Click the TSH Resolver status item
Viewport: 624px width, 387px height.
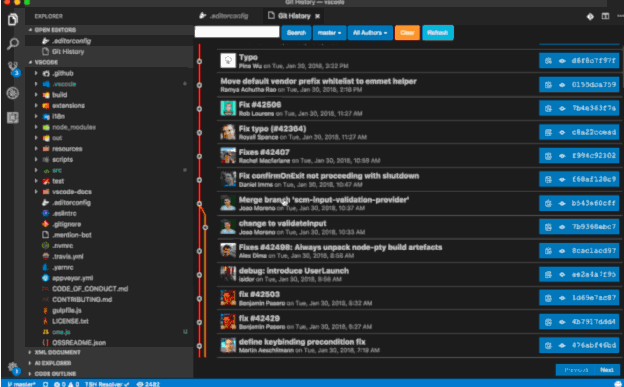[107, 384]
